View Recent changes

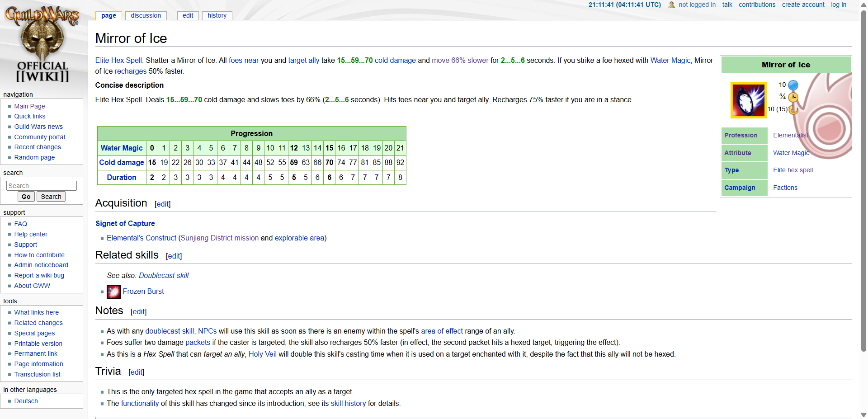[38, 147]
